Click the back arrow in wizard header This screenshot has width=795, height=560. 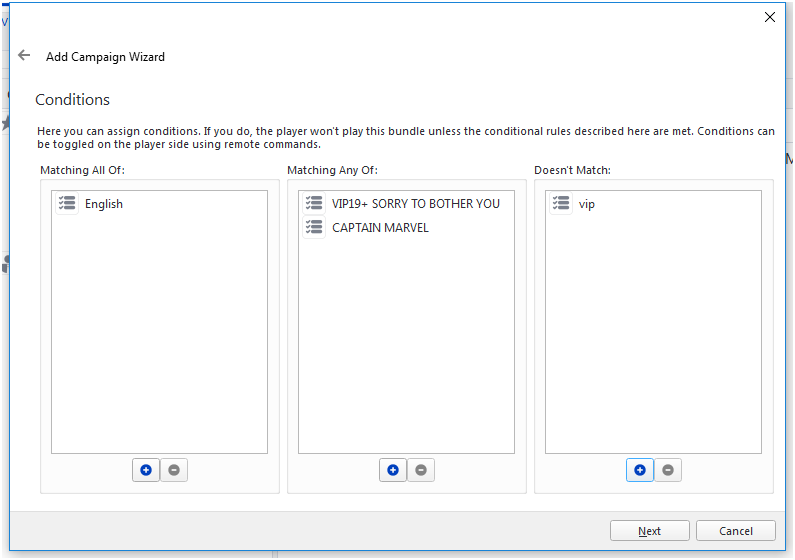[x=24, y=56]
